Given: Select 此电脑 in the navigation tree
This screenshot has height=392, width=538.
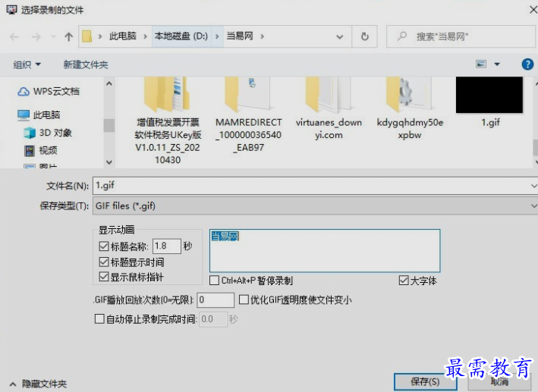Looking at the screenshot, I should coord(39,115).
